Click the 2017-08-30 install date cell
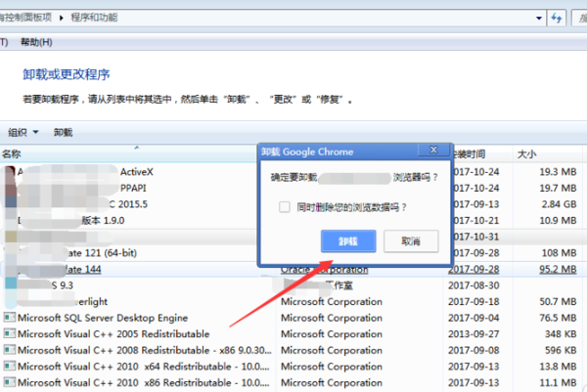 point(474,285)
